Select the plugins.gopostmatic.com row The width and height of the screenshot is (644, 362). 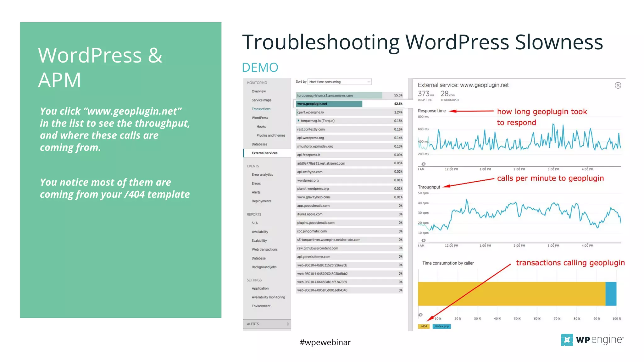pyautogui.click(x=349, y=222)
